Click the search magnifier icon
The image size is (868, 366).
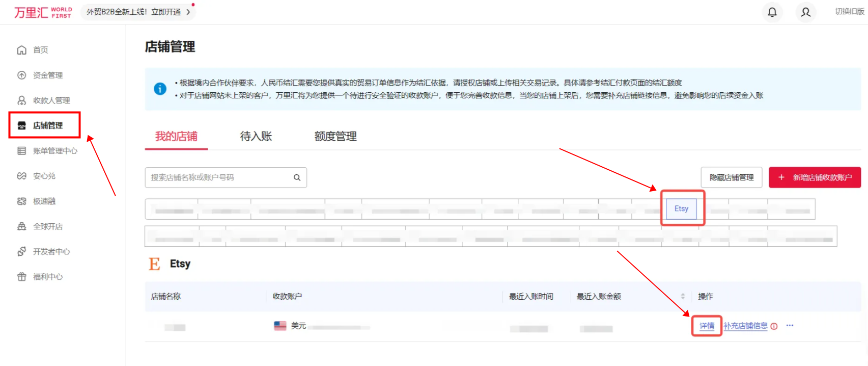click(297, 177)
